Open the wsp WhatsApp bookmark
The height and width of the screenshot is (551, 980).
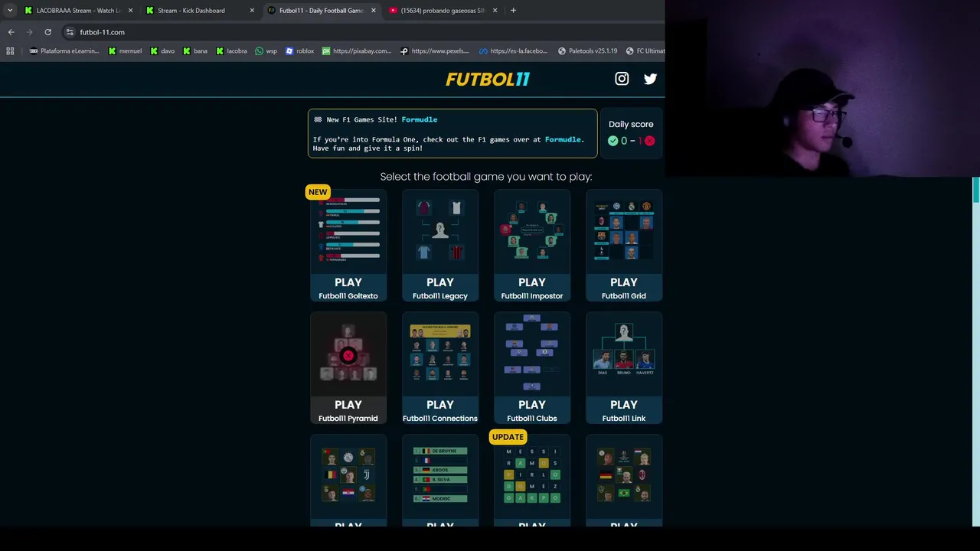[266, 51]
